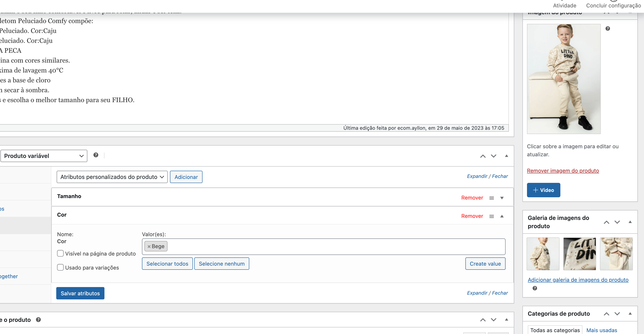Click the reorder handle on Cor attribute
This screenshot has height=334, width=644.
(x=492, y=216)
